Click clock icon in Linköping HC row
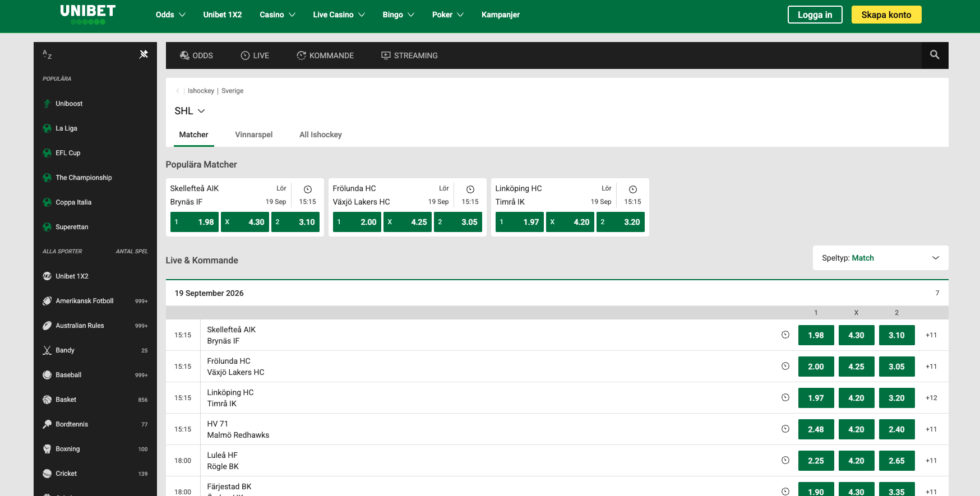 coord(785,397)
